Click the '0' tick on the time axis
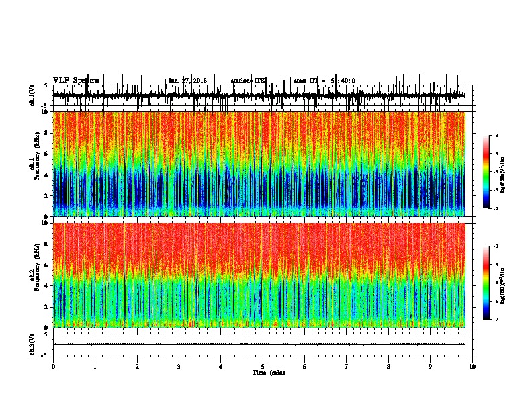 coord(53,367)
